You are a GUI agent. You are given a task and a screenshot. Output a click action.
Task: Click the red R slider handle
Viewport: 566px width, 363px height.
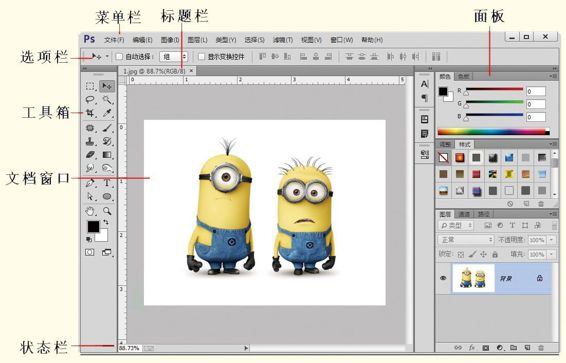466,93
